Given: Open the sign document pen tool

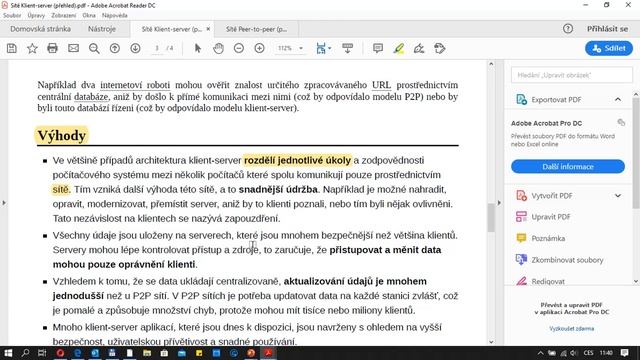Looking at the screenshot, I should coord(419,49).
